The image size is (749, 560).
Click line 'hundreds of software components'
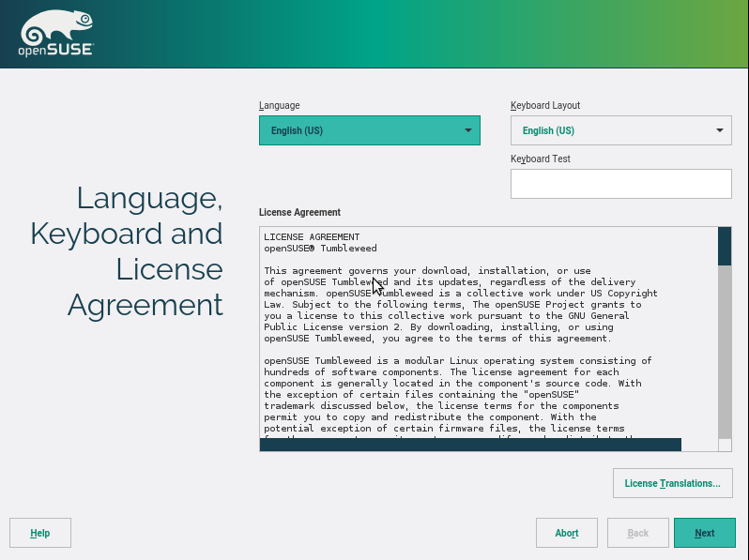click(441, 371)
